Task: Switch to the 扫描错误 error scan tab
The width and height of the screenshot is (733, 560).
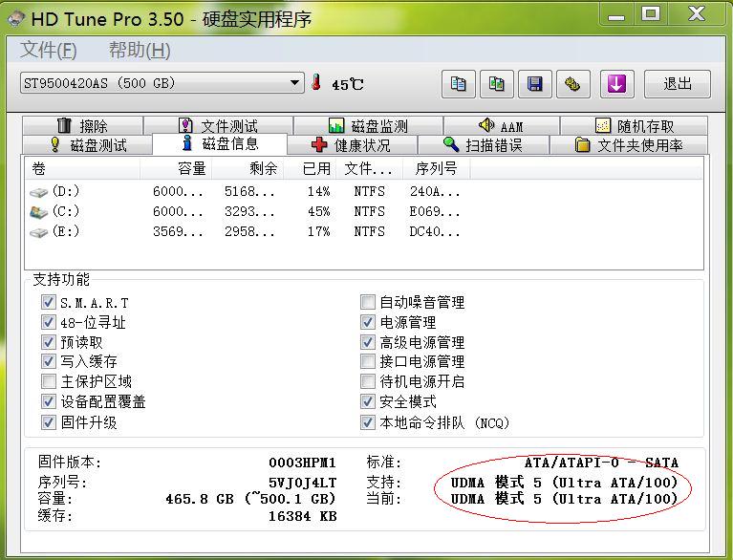Action: pos(483,145)
